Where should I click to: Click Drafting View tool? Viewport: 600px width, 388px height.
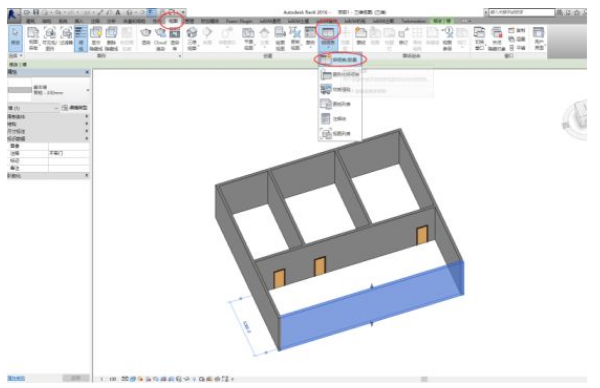coord(280,39)
